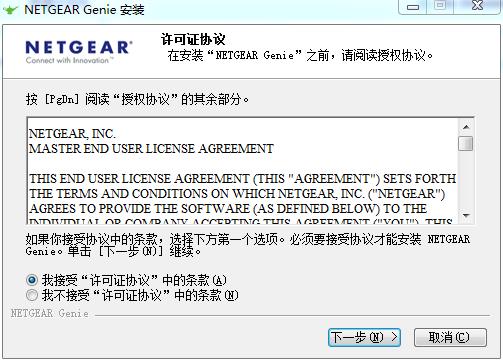This screenshot has width=503, height=361.
Task: Click the license scrollbar thumb
Action: [466, 143]
